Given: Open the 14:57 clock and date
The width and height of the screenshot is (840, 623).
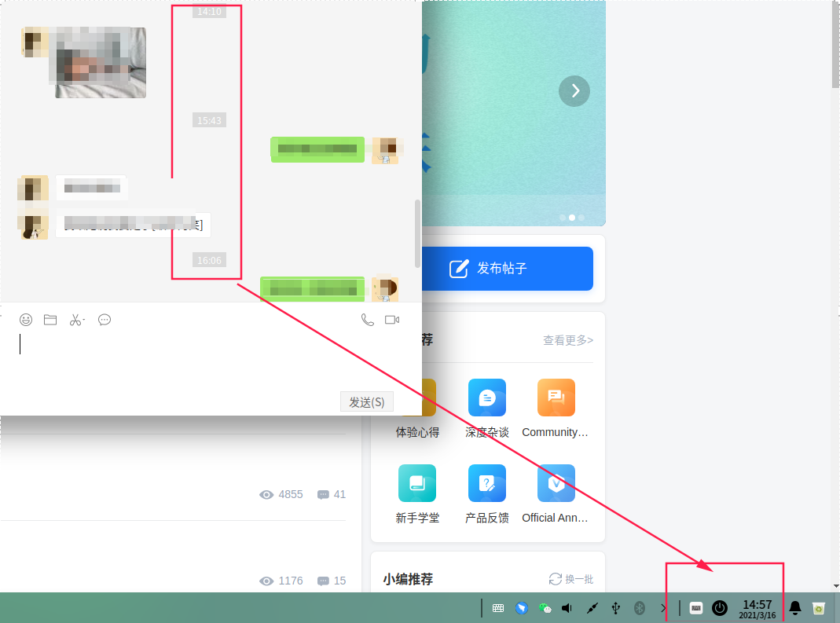Looking at the screenshot, I should (757, 609).
